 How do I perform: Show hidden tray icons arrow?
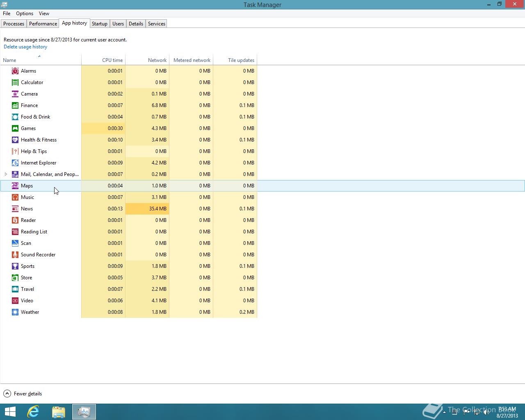[x=444, y=412]
